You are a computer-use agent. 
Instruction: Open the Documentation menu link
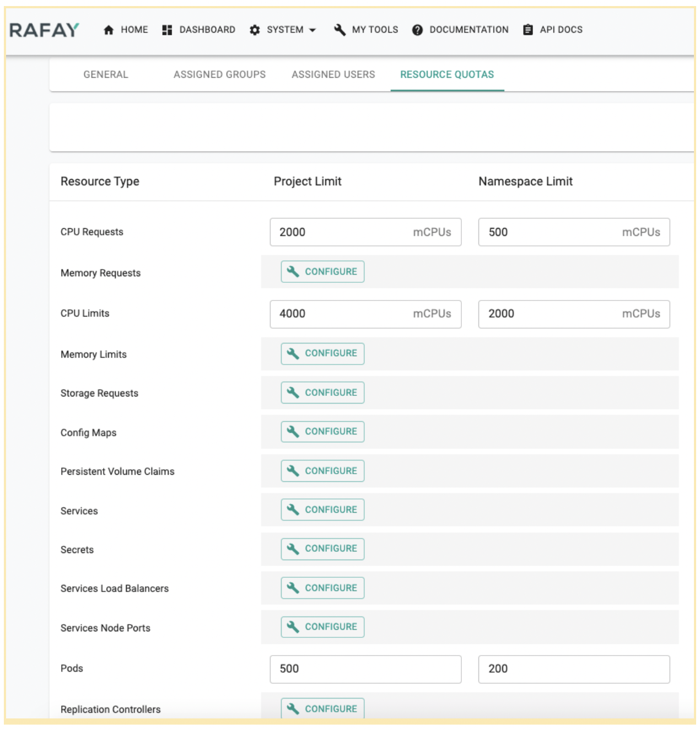460,30
